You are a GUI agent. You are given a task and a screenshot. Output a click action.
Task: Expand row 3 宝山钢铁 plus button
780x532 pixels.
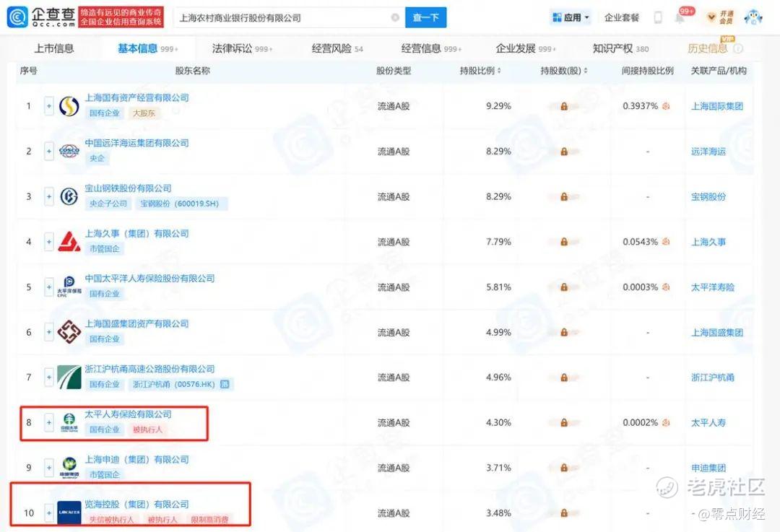pyautogui.click(x=49, y=196)
